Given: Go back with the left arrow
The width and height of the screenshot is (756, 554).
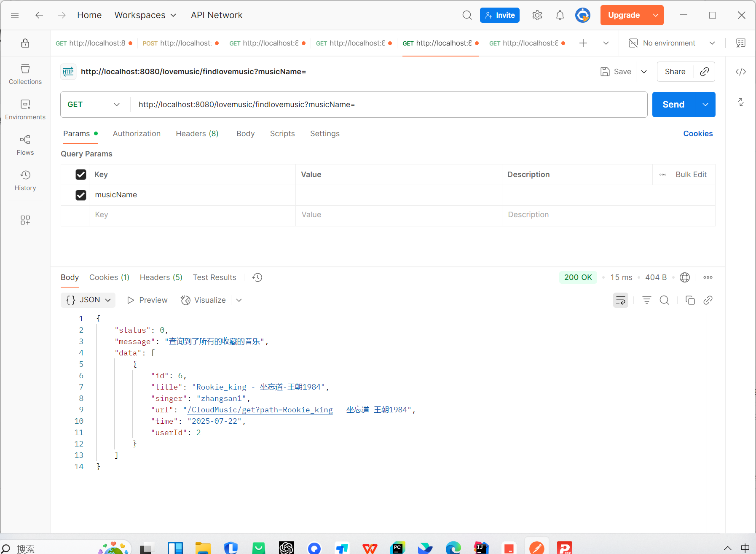Looking at the screenshot, I should 39,15.
